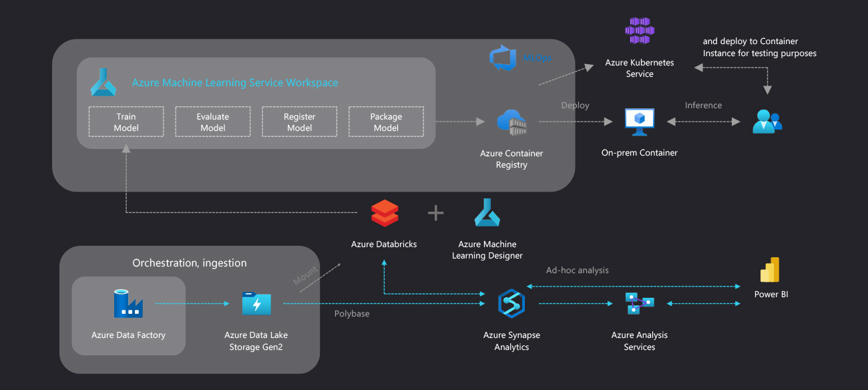Select the Orchestration, ingestion heading
The height and width of the screenshot is (390, 868).
click(x=190, y=263)
